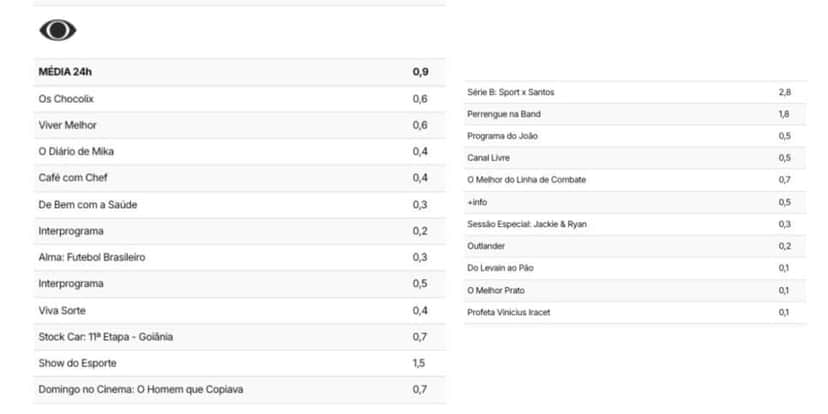The height and width of the screenshot is (414, 828).
Task: Click the Band eye logo icon
Action: tap(58, 30)
